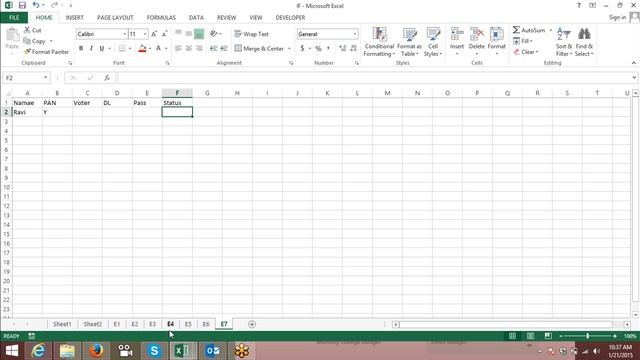The height and width of the screenshot is (360, 640).
Task: Open Font group dialog launcher
Action: (x=167, y=63)
